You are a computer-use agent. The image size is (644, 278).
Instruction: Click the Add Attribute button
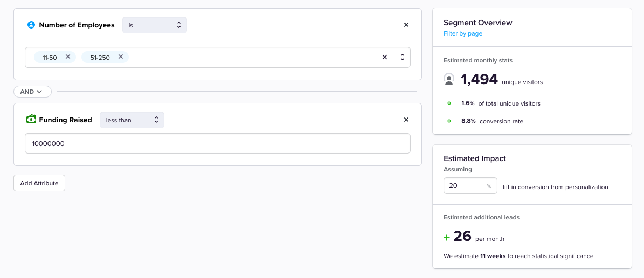pyautogui.click(x=39, y=183)
